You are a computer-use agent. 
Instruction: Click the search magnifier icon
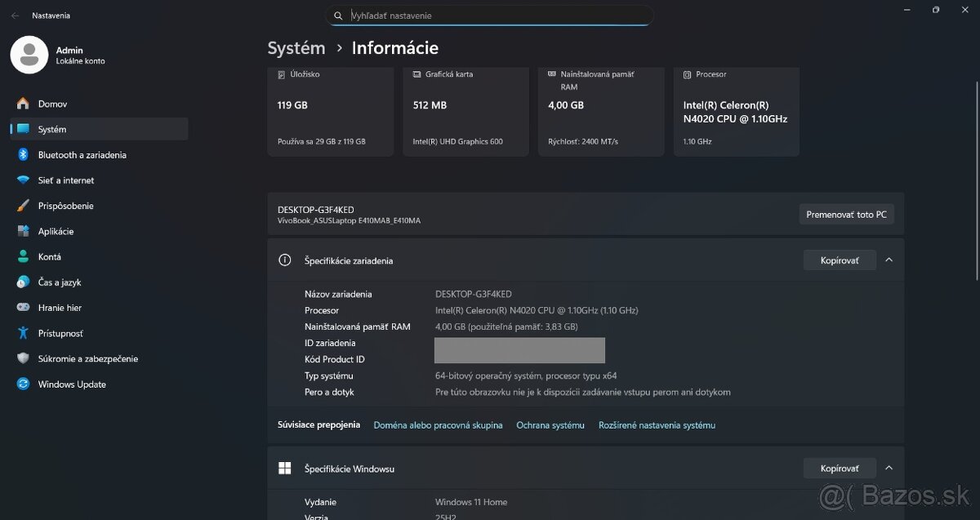coord(338,16)
